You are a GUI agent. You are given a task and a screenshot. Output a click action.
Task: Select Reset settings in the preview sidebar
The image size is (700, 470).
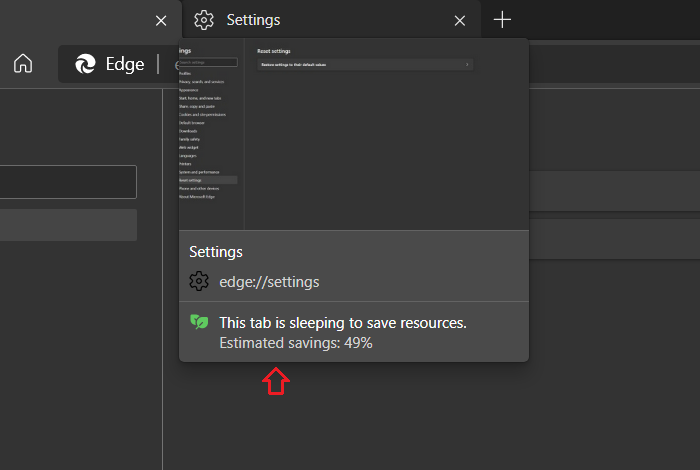click(x=193, y=180)
